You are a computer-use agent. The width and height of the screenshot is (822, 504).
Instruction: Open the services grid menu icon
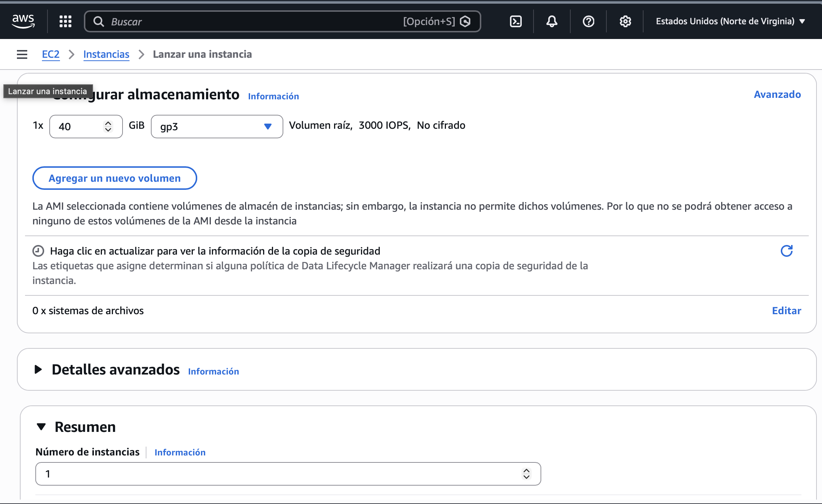click(65, 21)
